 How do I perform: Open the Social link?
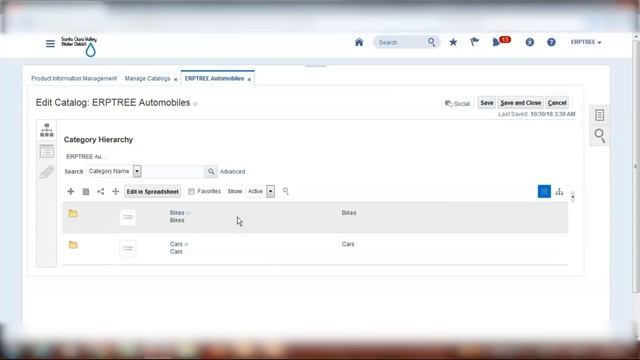click(457, 104)
